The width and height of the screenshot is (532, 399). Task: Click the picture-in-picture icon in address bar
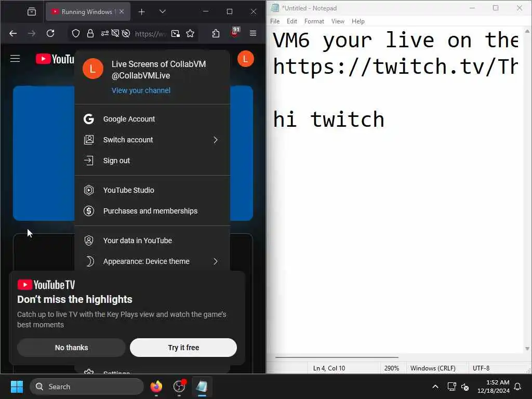click(176, 34)
